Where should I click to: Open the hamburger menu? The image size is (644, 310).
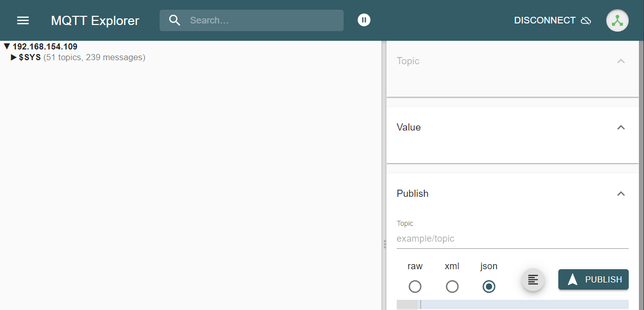click(23, 20)
